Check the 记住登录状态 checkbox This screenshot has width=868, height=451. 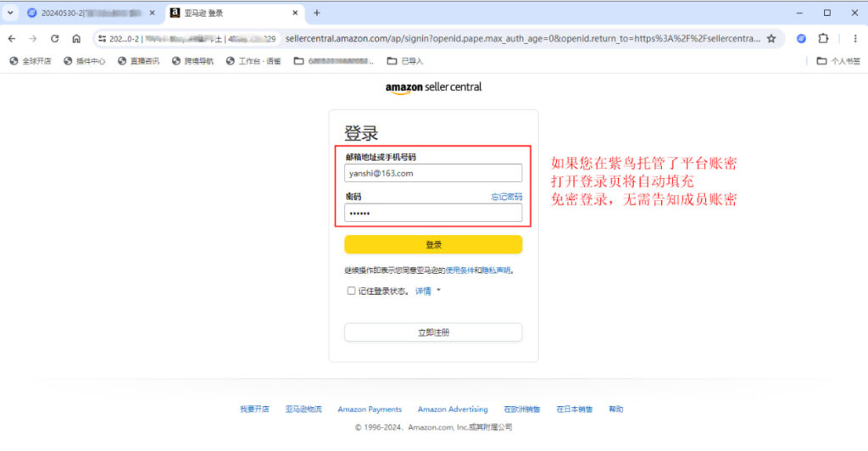(x=351, y=291)
